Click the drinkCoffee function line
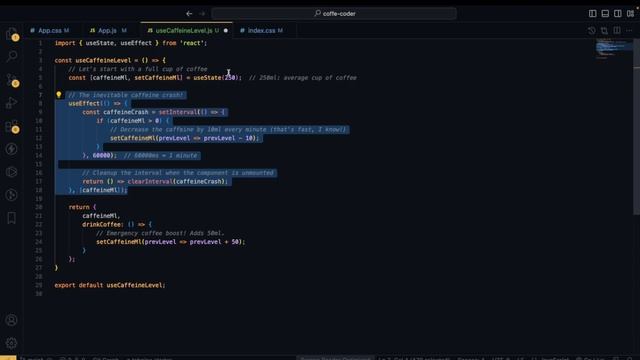Viewport: 640px width, 360px height. pyautogui.click(x=117, y=224)
